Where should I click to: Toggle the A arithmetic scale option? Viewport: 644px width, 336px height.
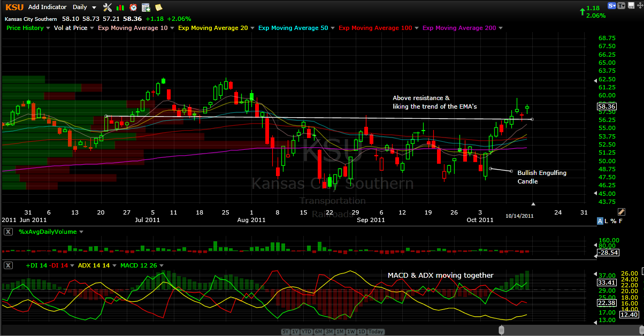coord(600,221)
